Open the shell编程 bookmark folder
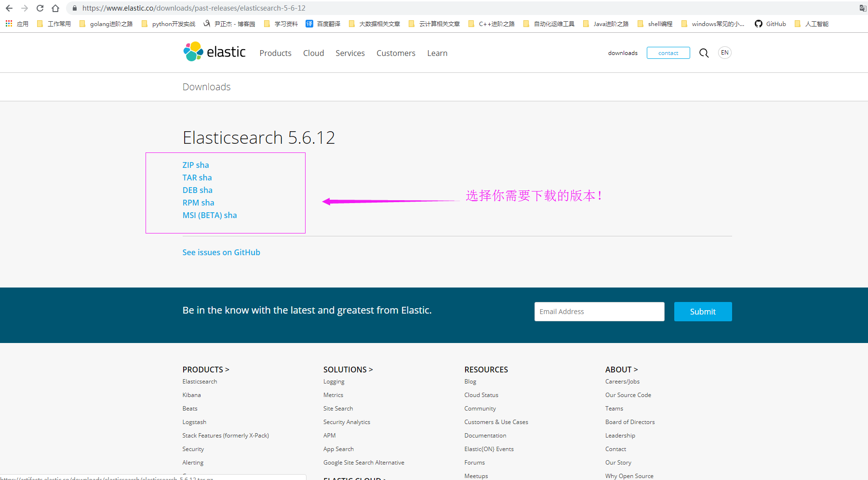Viewport: 868px width, 480px height. pyautogui.click(x=655, y=24)
